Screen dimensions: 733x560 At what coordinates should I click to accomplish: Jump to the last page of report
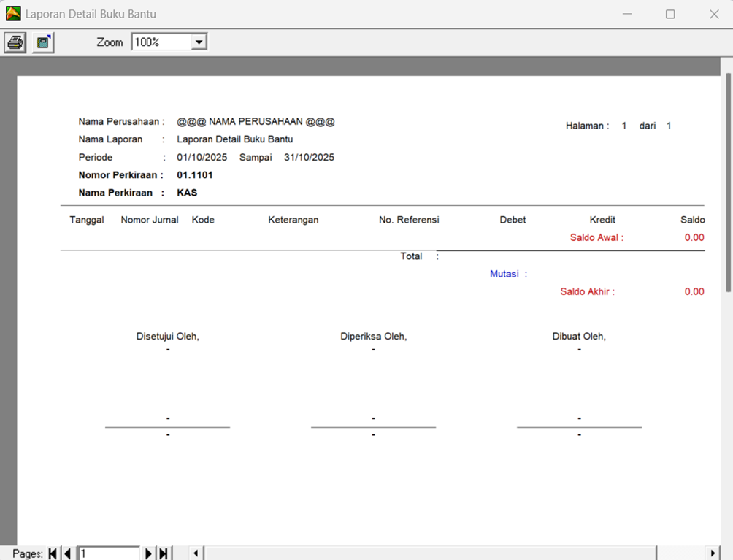(163, 553)
